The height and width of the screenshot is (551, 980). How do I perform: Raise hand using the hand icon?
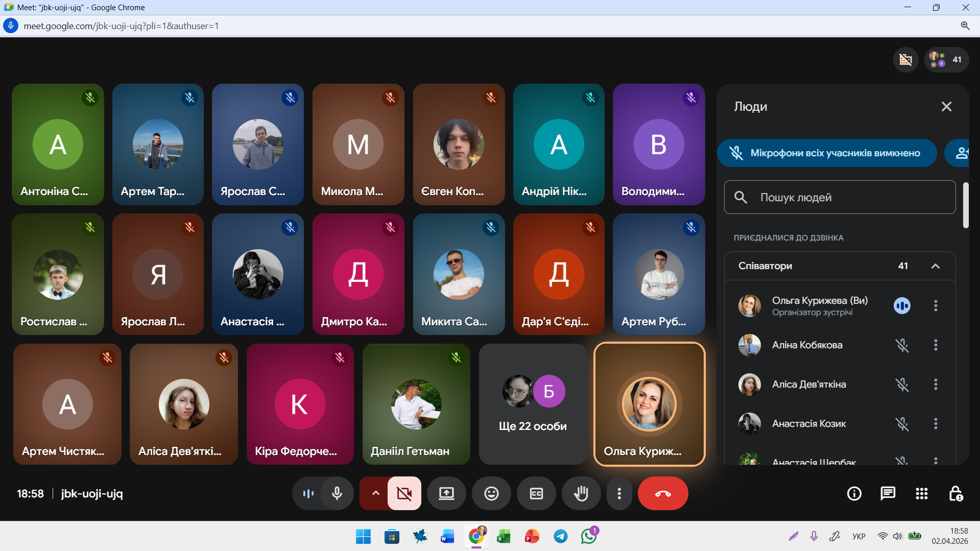(581, 493)
